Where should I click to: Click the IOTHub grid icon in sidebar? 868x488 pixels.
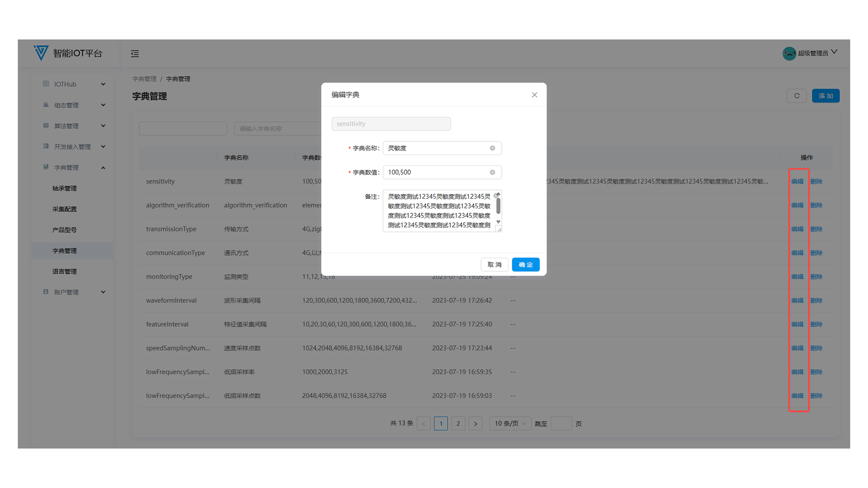click(46, 84)
